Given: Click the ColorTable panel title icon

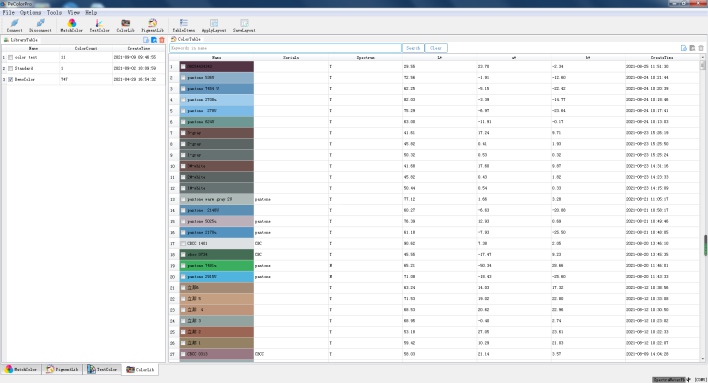Looking at the screenshot, I should [x=173, y=39].
